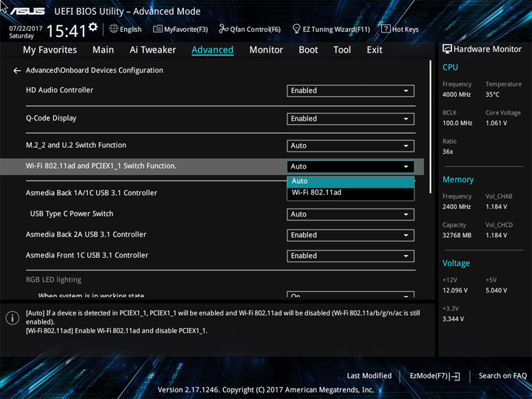Click the 5.040 V value

pyautogui.click(x=496, y=290)
